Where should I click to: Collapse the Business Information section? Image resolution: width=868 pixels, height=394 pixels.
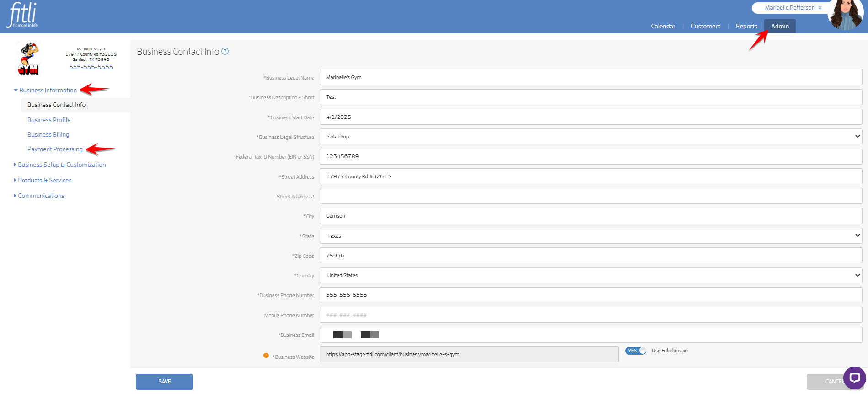point(45,90)
